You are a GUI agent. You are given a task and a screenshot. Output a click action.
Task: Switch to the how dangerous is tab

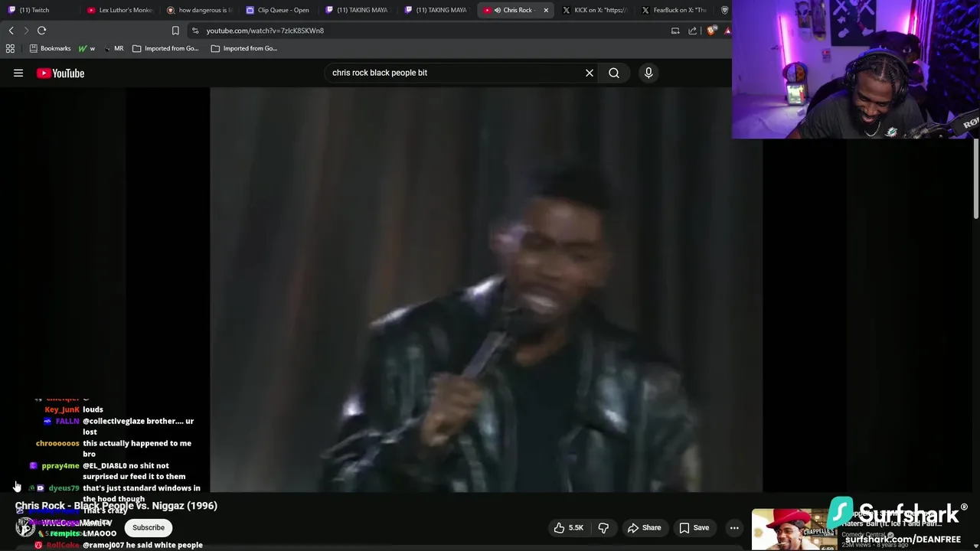199,10
